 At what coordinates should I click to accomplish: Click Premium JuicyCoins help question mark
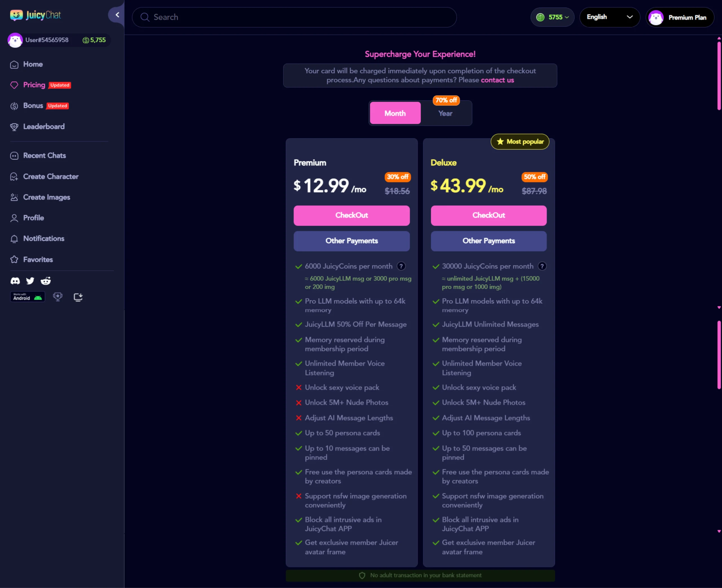click(x=401, y=266)
